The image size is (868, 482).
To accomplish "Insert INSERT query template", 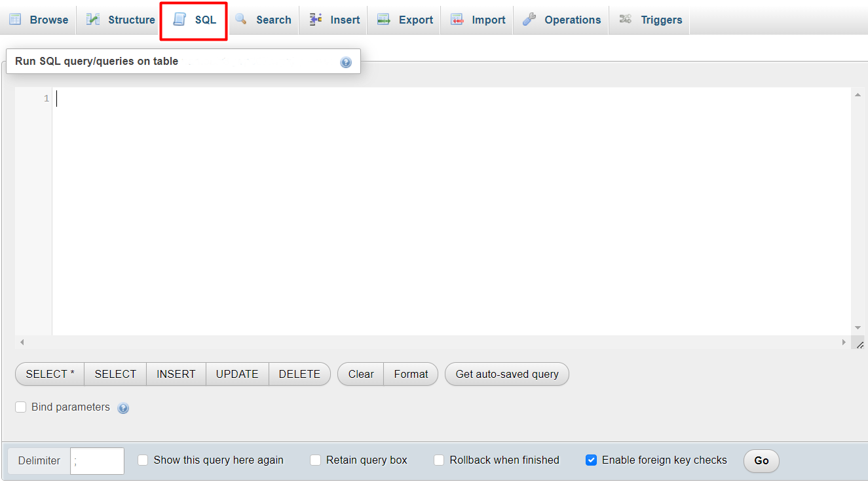I will point(176,374).
